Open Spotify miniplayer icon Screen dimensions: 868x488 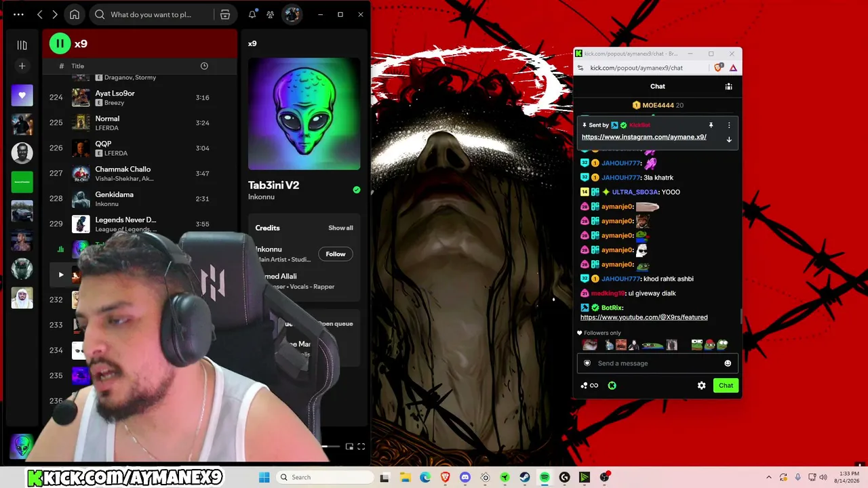pos(349,447)
